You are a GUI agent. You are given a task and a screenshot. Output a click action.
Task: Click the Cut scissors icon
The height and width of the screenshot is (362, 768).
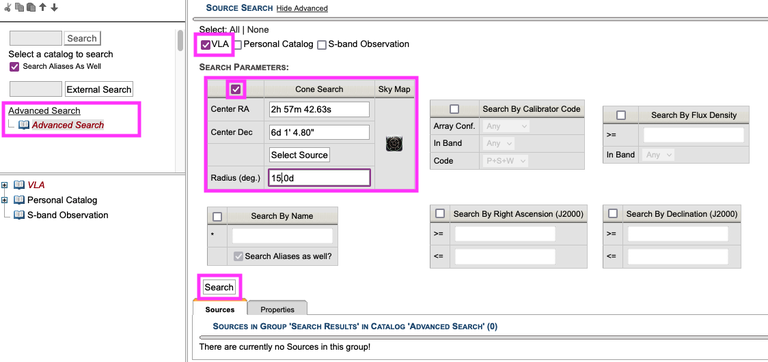[7, 8]
